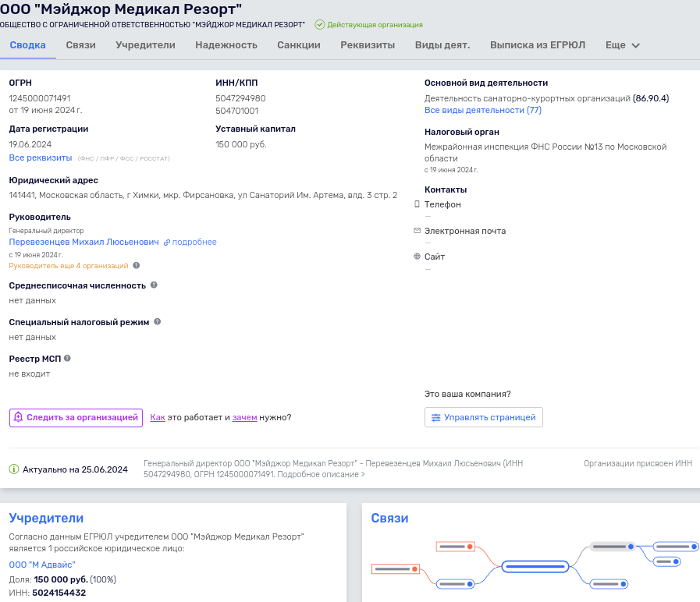
Task: Go to the Надежность tab
Action: (x=226, y=45)
